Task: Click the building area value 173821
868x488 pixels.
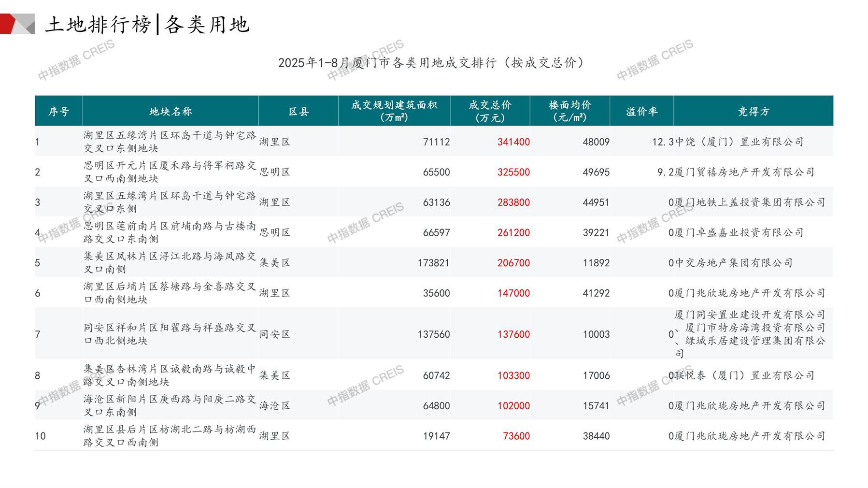Action: pyautogui.click(x=433, y=263)
